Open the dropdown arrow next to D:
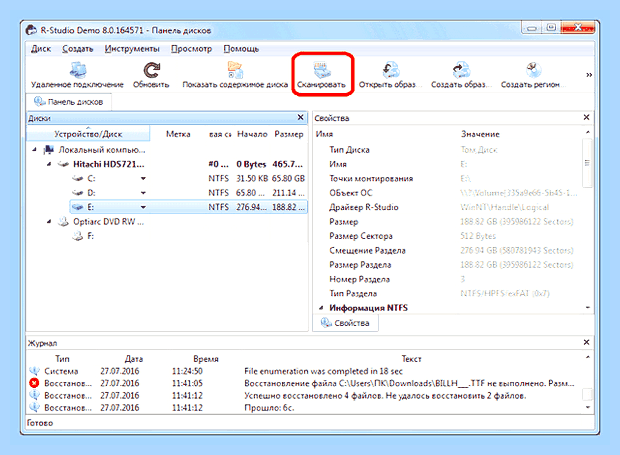620x455 pixels. 143,193
